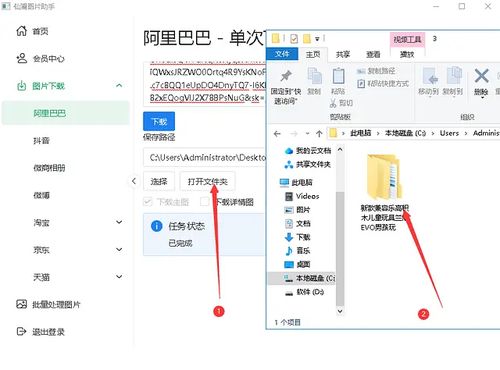Select 微博 in sidebar
Image resolution: width=500 pixels, height=370 pixels.
click(x=41, y=195)
